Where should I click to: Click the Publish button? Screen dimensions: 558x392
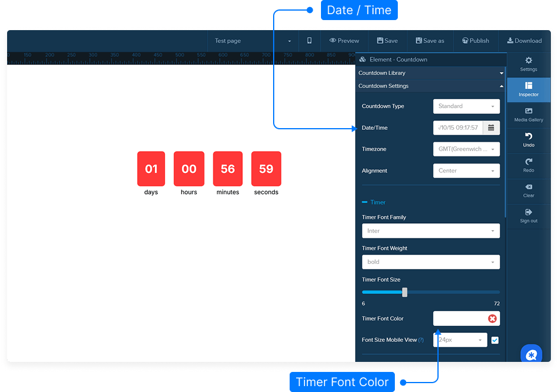coord(475,41)
